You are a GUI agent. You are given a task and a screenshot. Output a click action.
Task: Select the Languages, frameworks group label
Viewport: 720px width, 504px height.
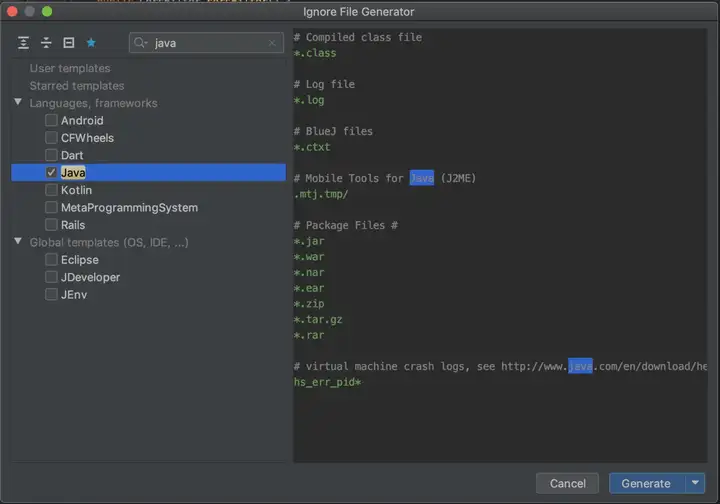coord(94,103)
